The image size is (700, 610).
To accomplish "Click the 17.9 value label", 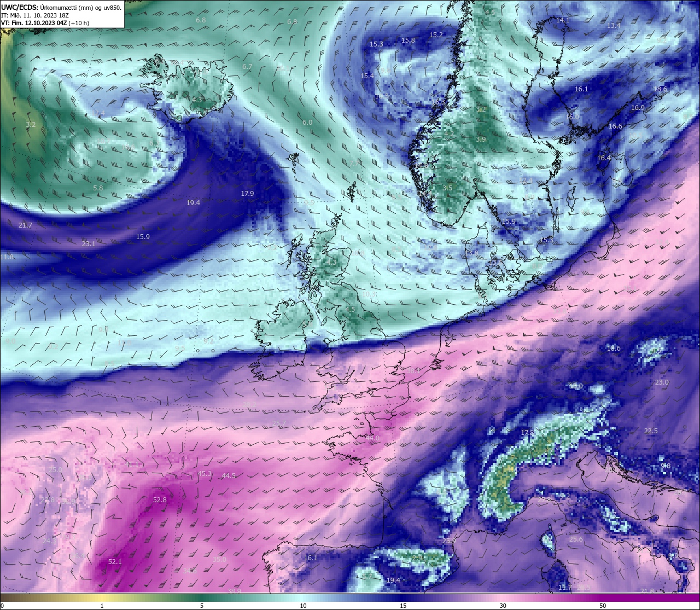I will pos(247,193).
